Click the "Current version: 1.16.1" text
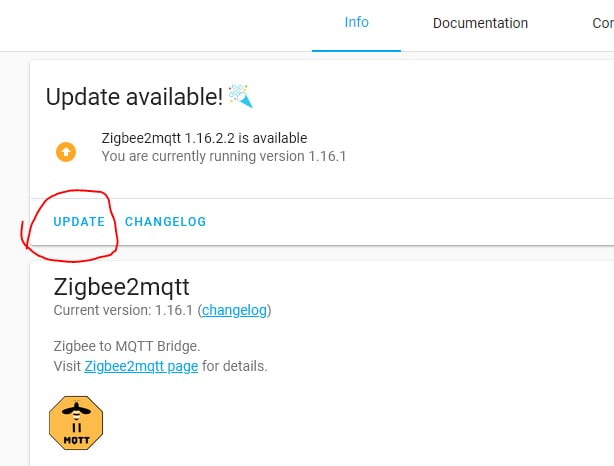 pyautogui.click(x=124, y=311)
